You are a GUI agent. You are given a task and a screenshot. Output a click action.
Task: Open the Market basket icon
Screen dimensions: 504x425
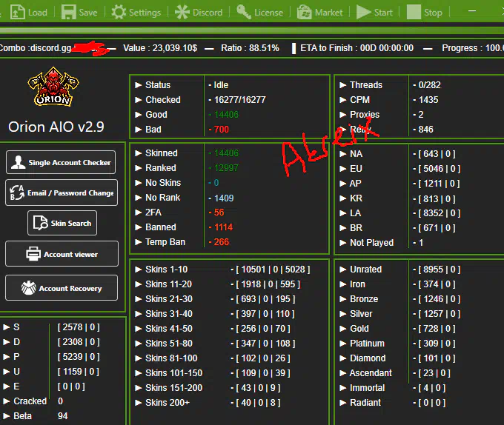pos(304,12)
